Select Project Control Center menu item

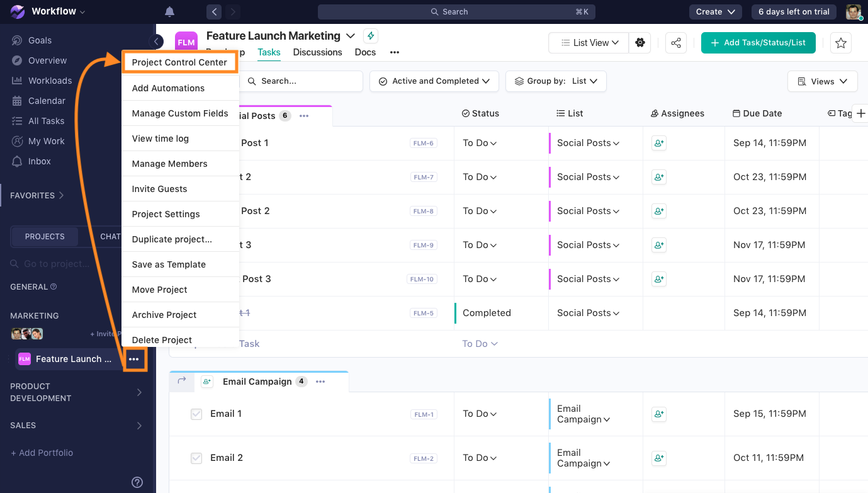click(x=179, y=62)
